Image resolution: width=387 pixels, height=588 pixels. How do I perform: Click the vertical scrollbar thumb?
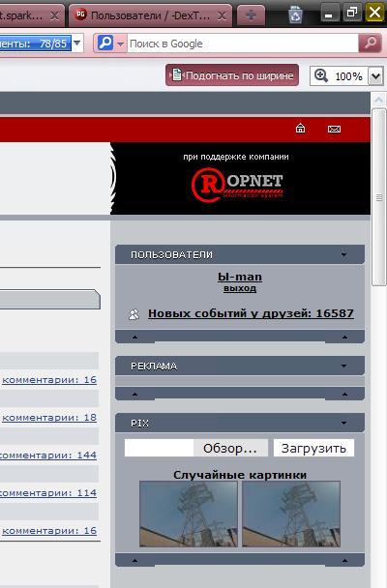[379, 197]
